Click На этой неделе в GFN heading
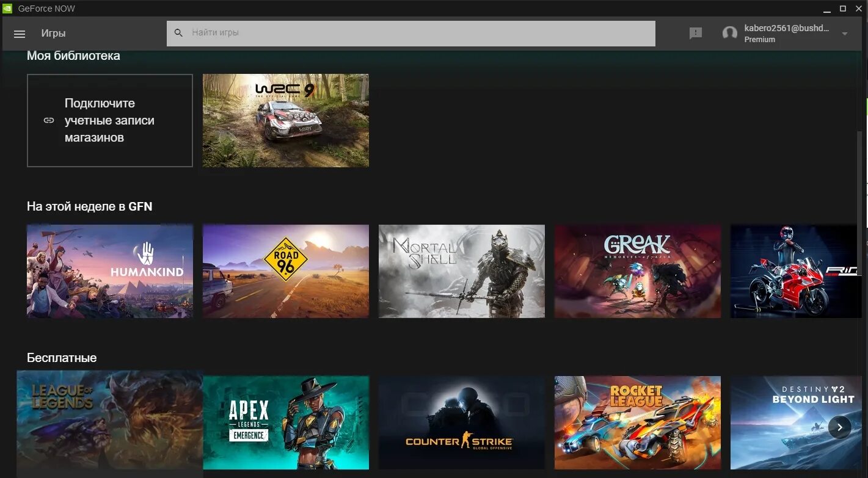 click(89, 206)
